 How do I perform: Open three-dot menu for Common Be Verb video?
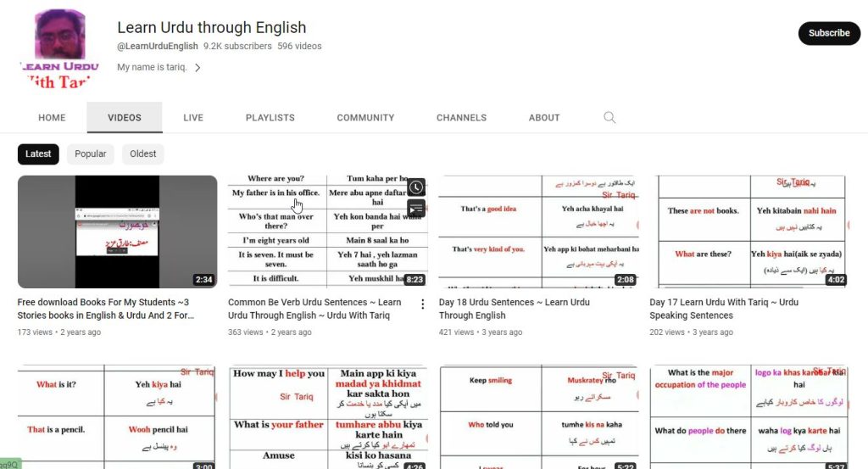422,304
